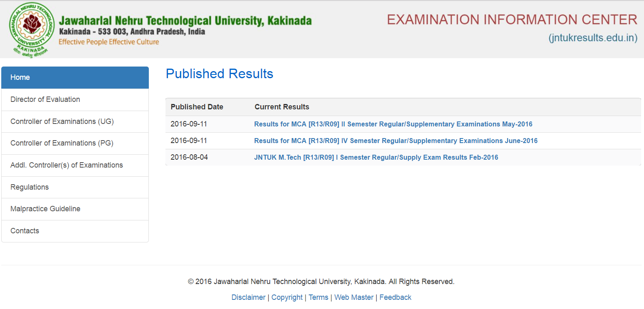Go to Addl. Controller(s) of Examinations

coord(75,165)
